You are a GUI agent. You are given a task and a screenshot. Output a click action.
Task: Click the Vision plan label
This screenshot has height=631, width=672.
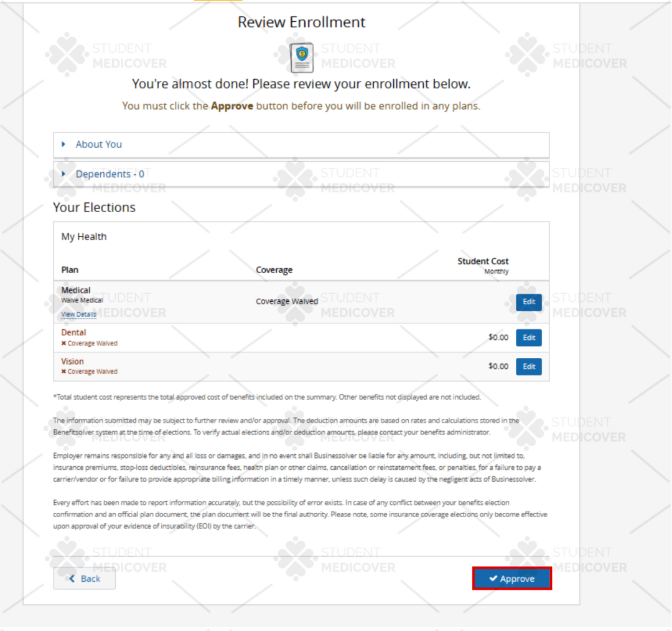[72, 361]
